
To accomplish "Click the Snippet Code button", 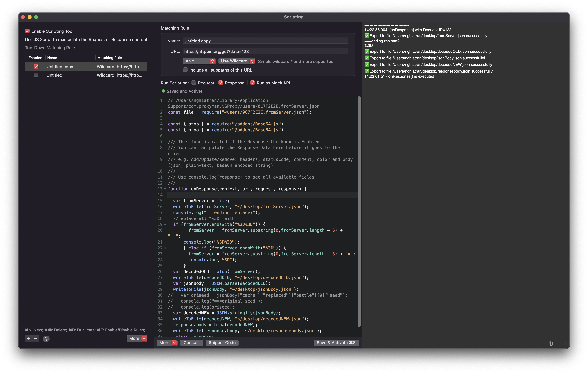I will tap(222, 342).
